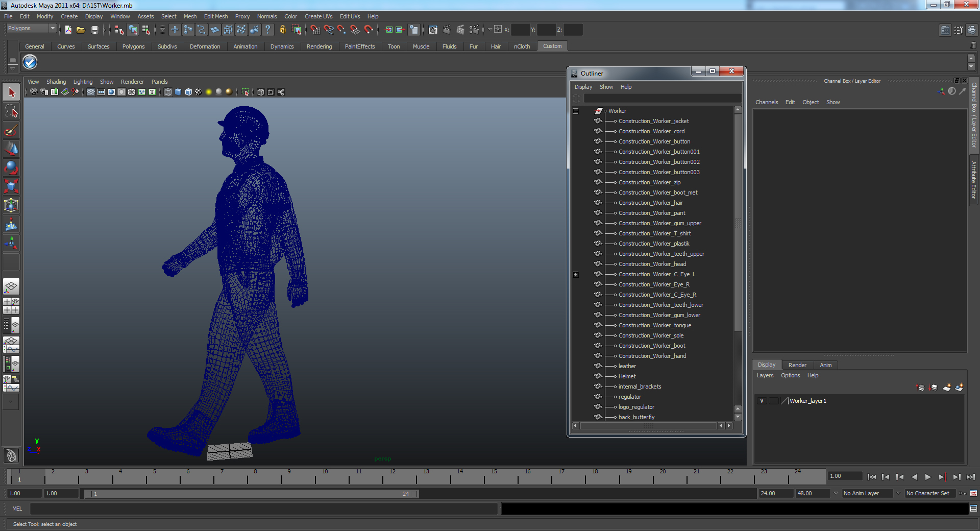The height and width of the screenshot is (531, 980).
Task: Switch to Persp/Outliner layout
Action: [11, 325]
